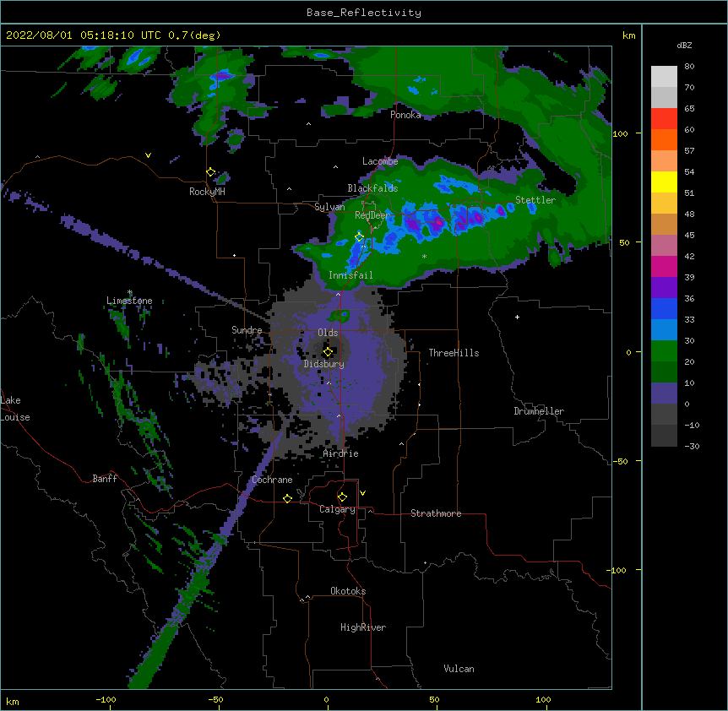Click the Base_Reflectivity title text

click(364, 13)
